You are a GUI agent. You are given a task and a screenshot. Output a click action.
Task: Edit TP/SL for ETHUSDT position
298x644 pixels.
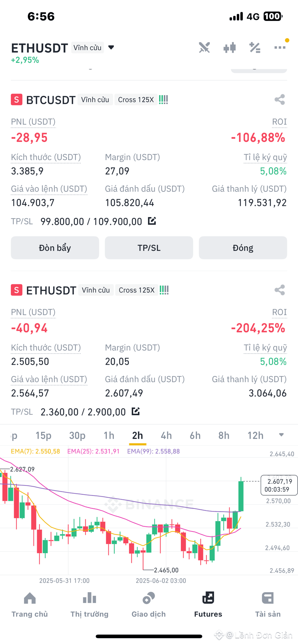(136, 411)
